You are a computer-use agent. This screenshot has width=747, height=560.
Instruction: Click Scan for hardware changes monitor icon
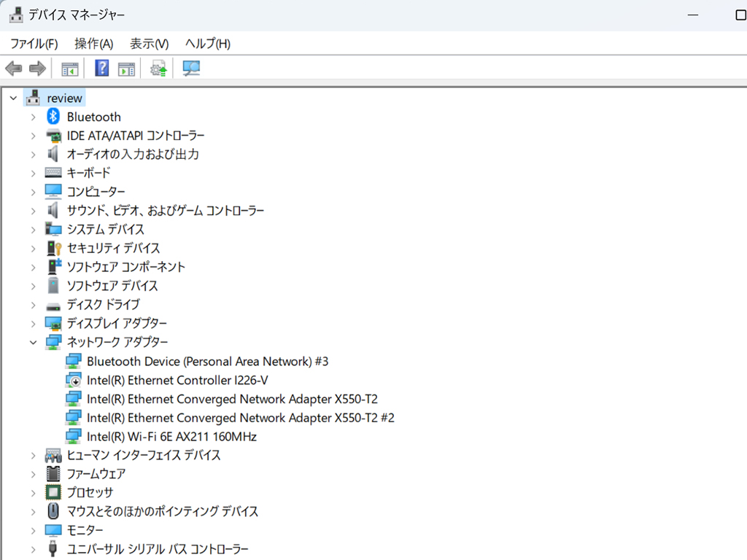pos(192,69)
